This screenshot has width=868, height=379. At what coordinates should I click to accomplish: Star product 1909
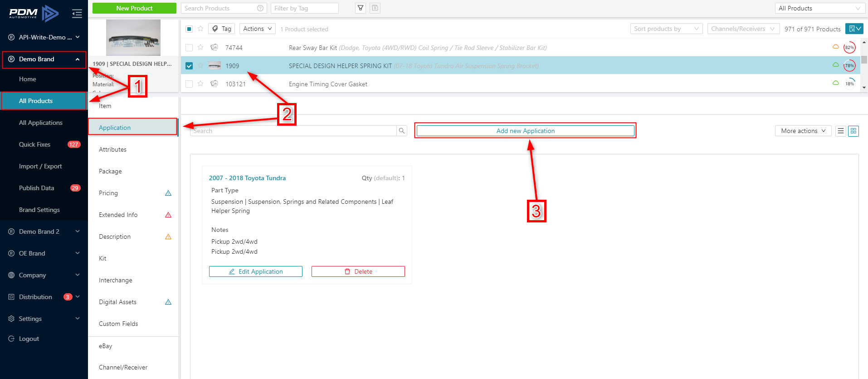[x=200, y=65]
